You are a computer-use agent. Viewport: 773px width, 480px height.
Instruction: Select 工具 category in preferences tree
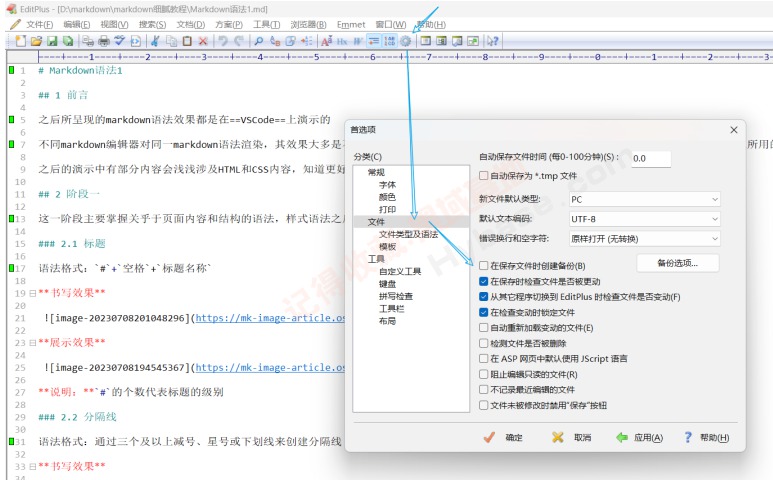(x=376, y=259)
